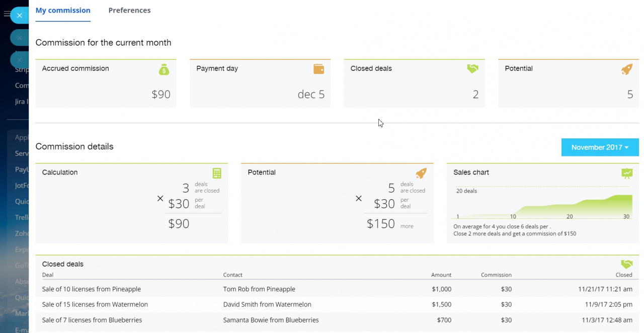This screenshot has width=644, height=333.
Task: Click the Accrued commission money bag icon
Action: 164,69
